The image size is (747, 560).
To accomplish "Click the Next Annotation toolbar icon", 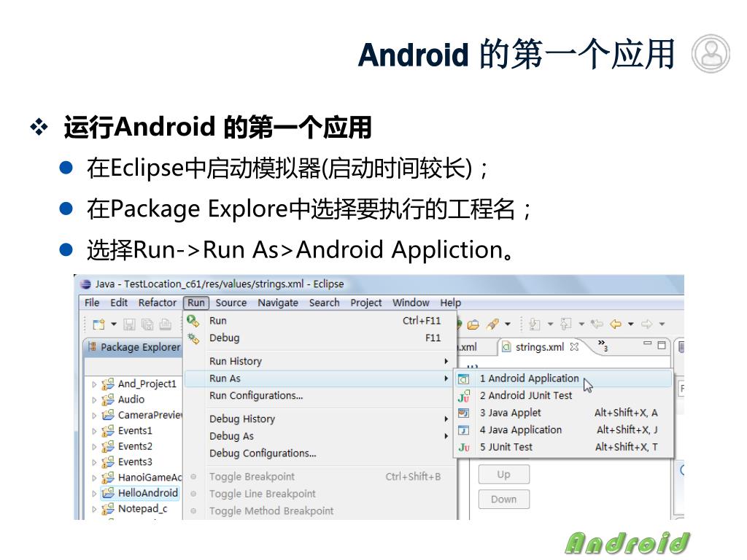I will point(535,324).
